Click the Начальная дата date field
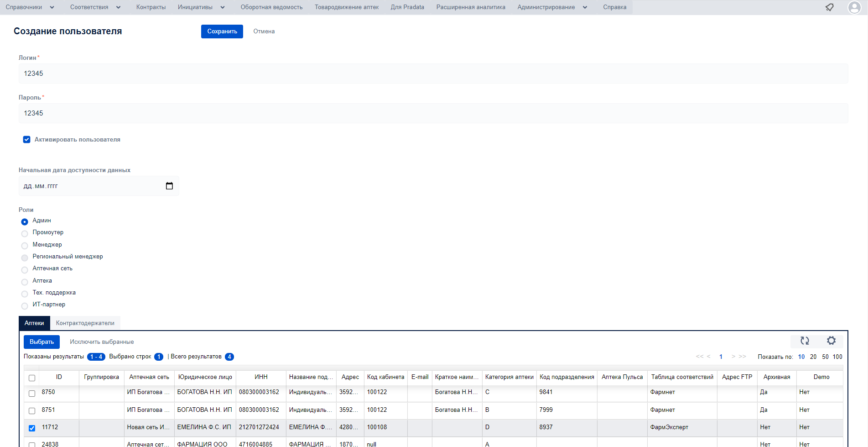 [99, 186]
